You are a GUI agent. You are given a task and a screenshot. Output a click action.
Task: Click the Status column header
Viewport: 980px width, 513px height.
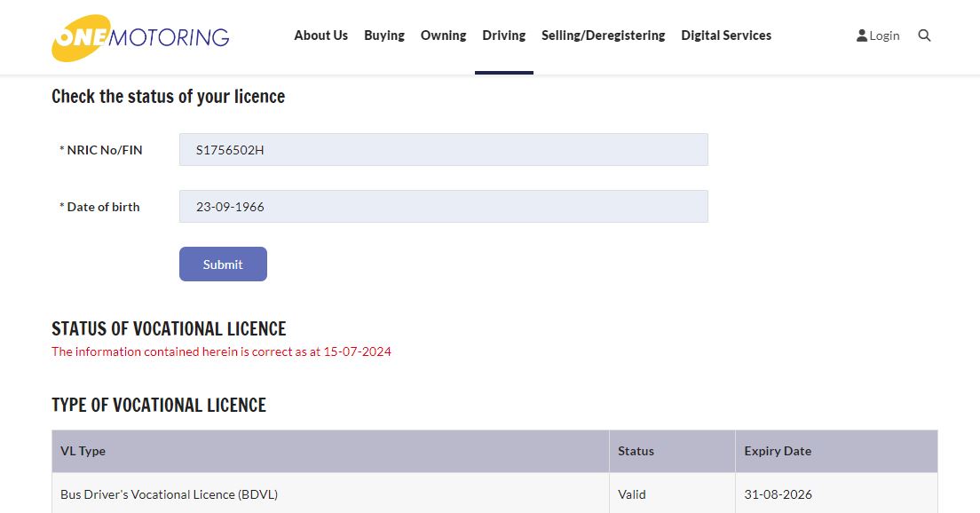click(636, 451)
